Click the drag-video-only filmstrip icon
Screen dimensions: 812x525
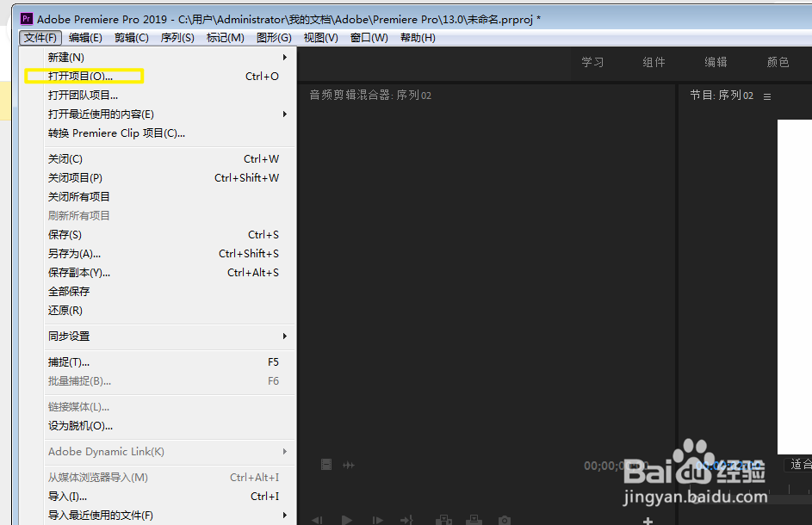click(x=326, y=465)
